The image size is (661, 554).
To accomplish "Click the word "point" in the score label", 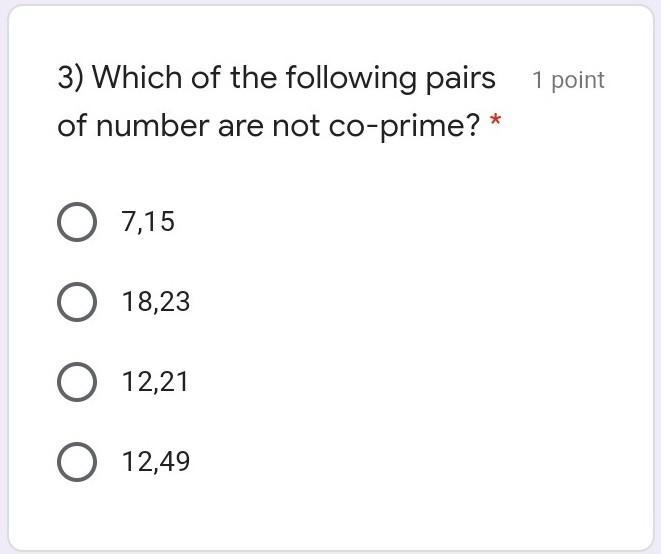I will 578,81.
